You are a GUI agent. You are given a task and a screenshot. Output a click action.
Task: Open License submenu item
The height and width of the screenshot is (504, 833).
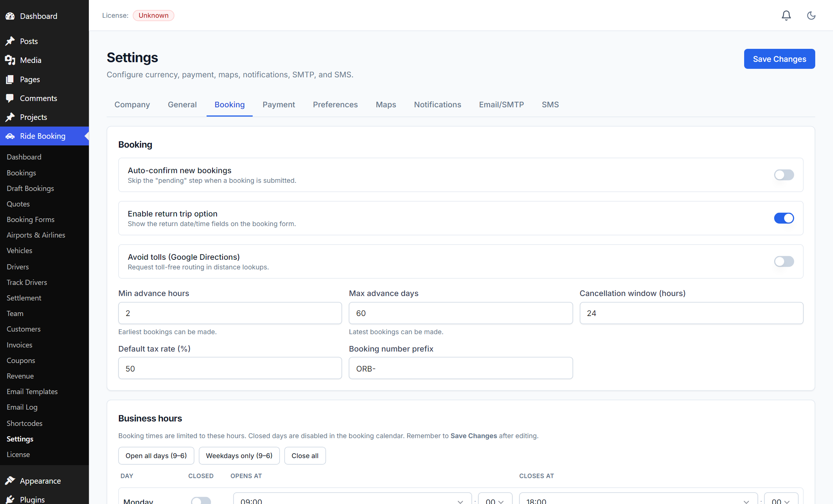[18, 454]
